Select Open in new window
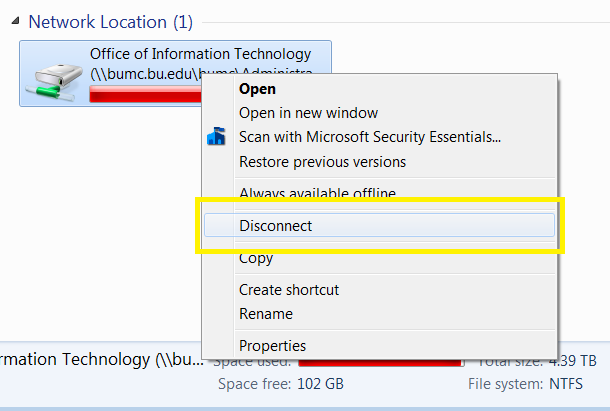Screen dimensions: 610x411 [308, 113]
